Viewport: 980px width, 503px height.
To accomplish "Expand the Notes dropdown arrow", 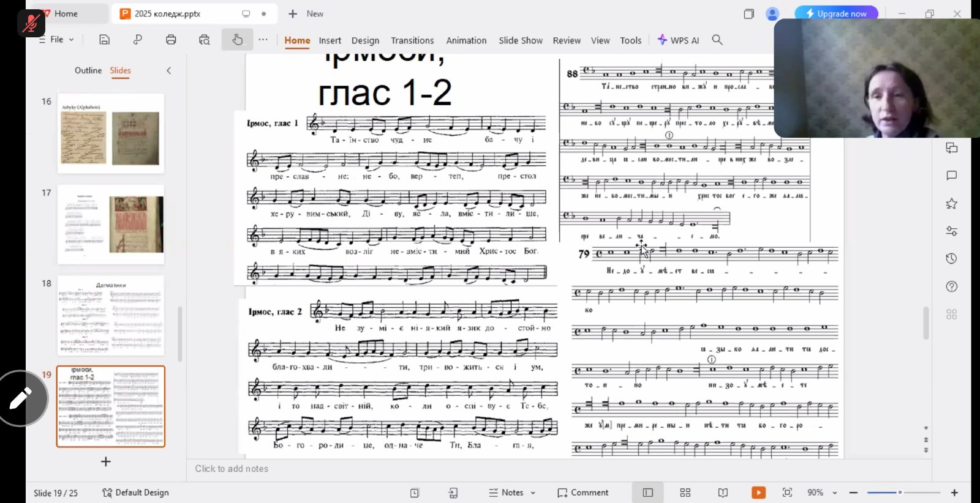I will point(533,493).
